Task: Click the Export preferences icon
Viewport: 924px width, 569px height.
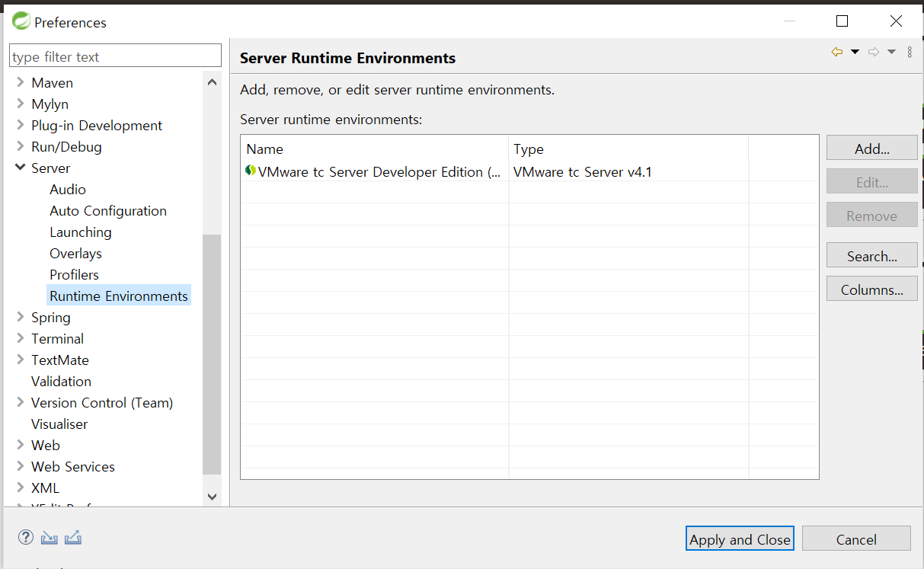Action: [72, 538]
